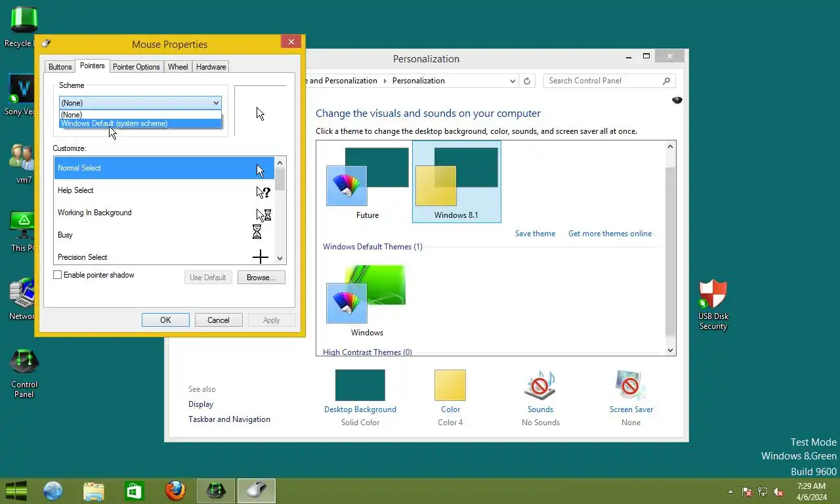840x504 pixels.
Task: Click OK in Mouse Properties
Action: pos(165,320)
